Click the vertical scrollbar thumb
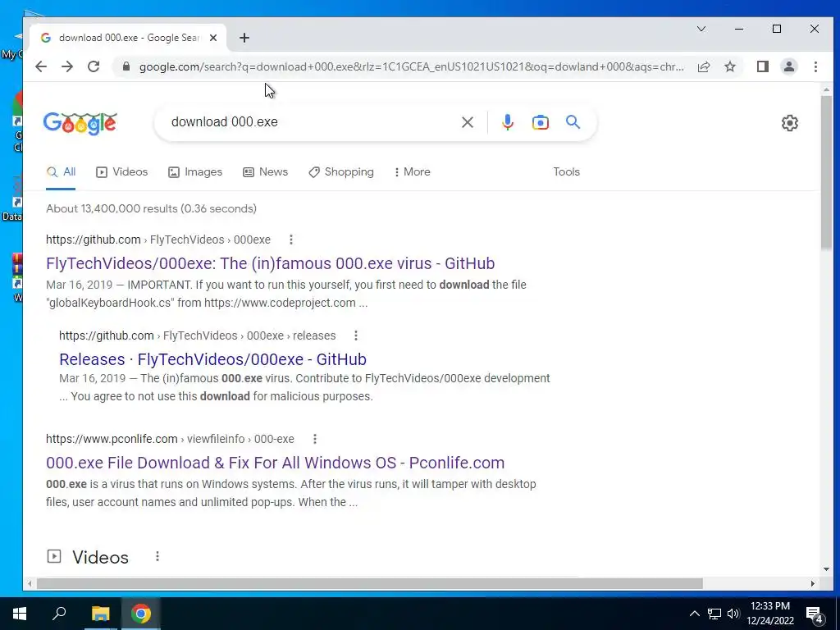The image size is (840, 630). 826,171
